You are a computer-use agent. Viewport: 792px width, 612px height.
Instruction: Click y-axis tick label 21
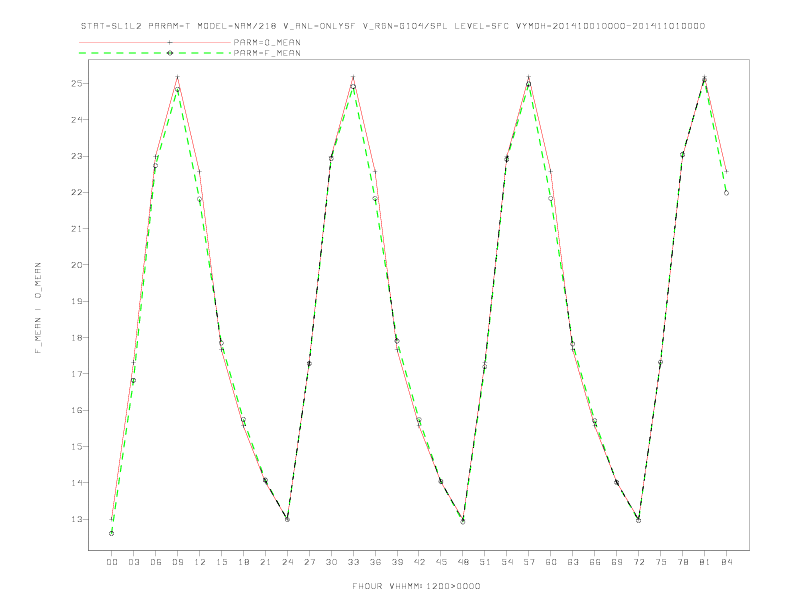click(x=76, y=229)
